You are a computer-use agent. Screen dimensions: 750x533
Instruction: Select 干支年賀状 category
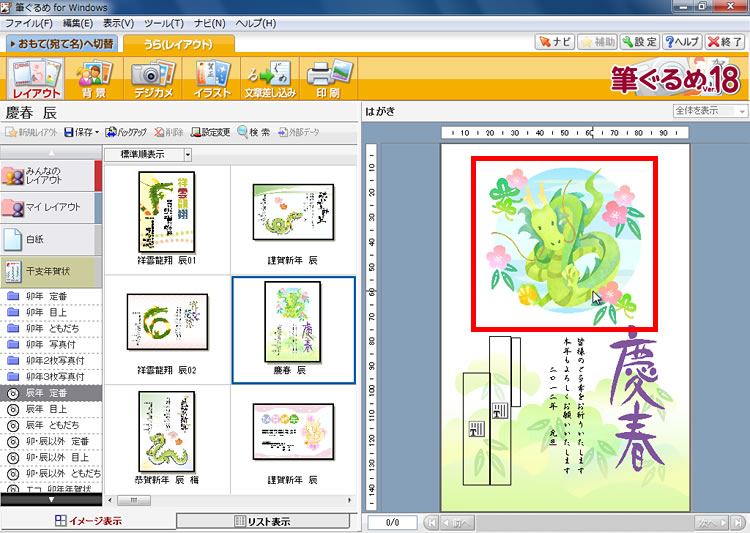[51, 271]
